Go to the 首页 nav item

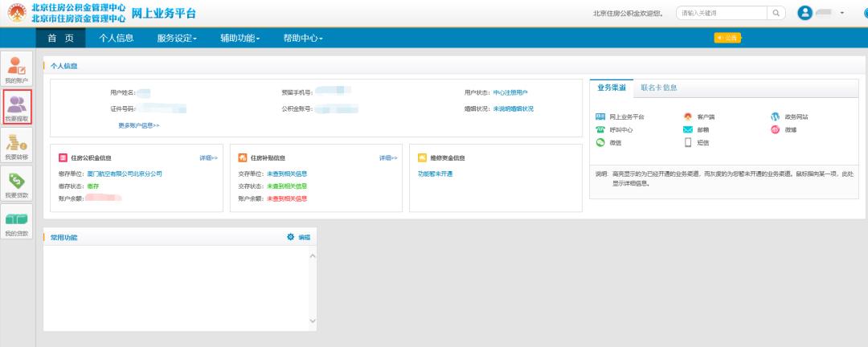coord(61,39)
